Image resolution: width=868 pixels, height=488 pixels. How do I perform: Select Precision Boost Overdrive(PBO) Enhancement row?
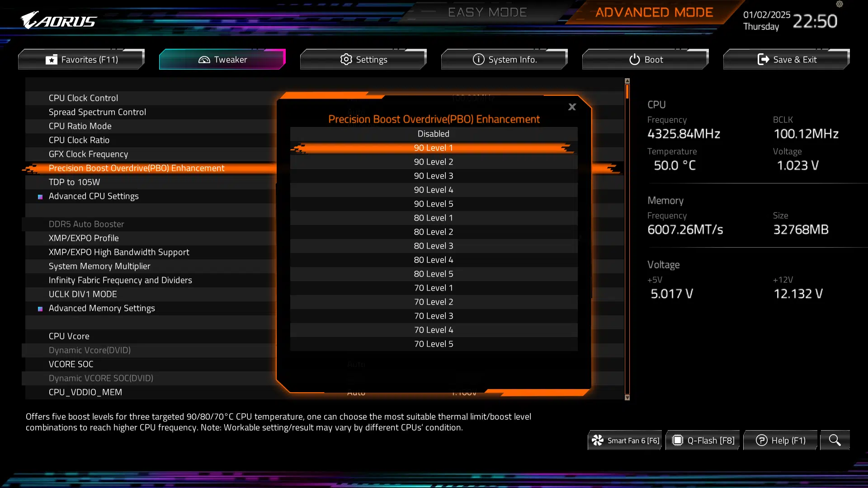tap(149, 168)
